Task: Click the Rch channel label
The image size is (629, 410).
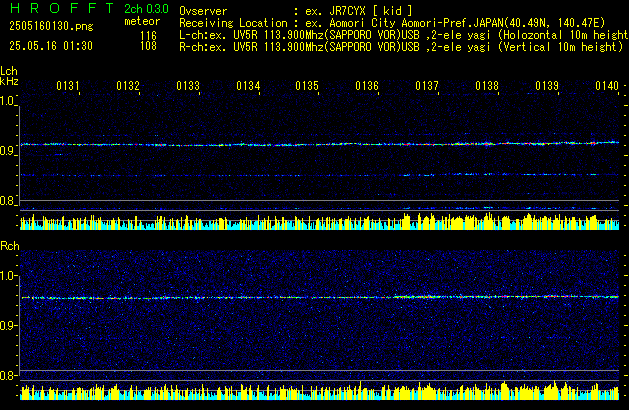Action: click(x=10, y=246)
